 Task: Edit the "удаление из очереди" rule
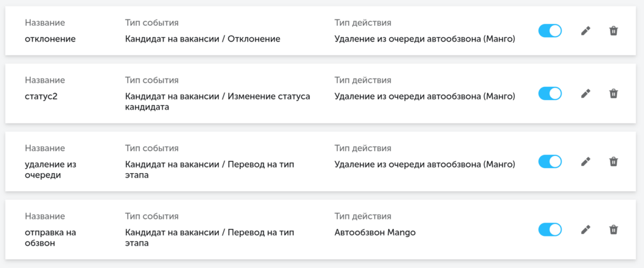click(586, 162)
